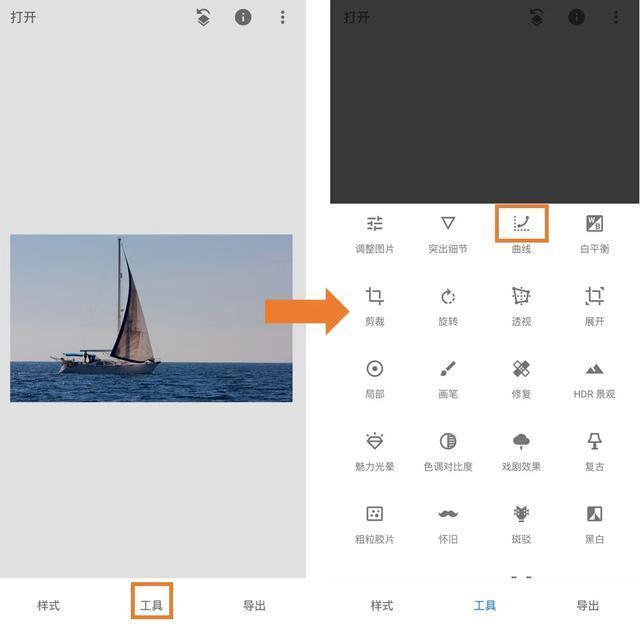Switch to 工具 tab in left screen

(151, 605)
